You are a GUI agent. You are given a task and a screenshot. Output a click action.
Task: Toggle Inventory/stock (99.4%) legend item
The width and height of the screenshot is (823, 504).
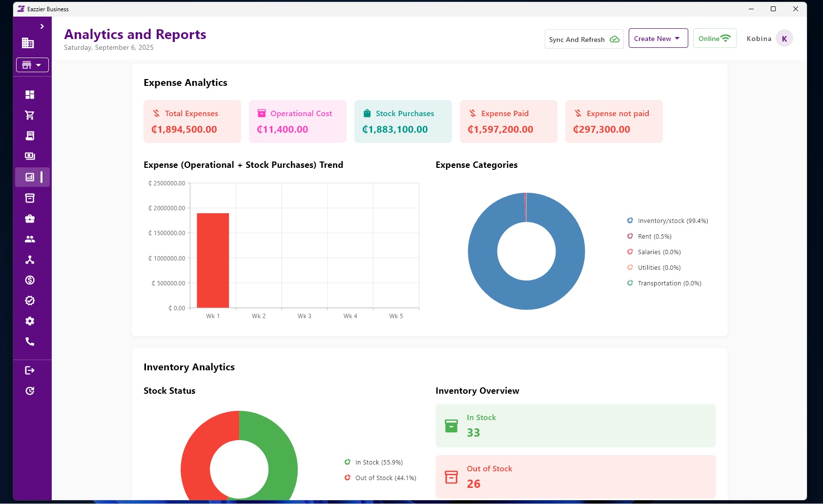pyautogui.click(x=667, y=221)
